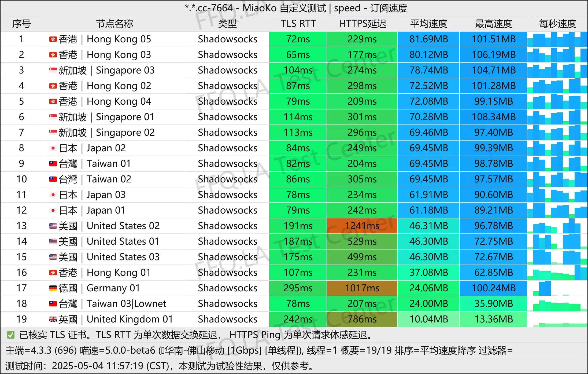
Task: Click the 24.06MB average speed cell
Action: (429, 288)
